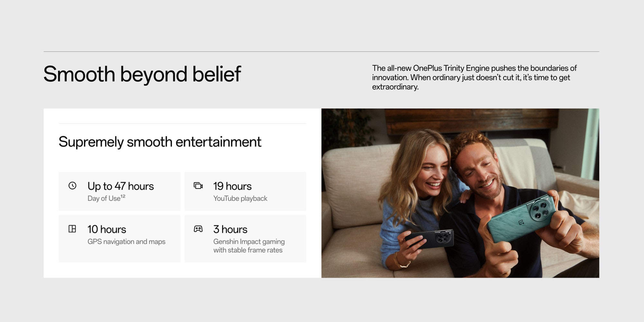Select the '3 hours' Genshin Impact card
The width and height of the screenshot is (644, 322).
point(245,239)
